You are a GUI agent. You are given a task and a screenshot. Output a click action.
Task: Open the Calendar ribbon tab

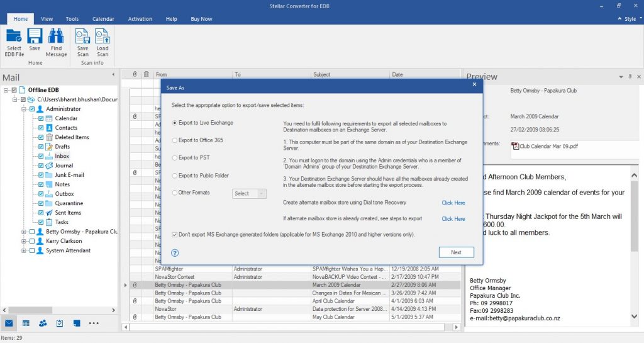pyautogui.click(x=103, y=19)
